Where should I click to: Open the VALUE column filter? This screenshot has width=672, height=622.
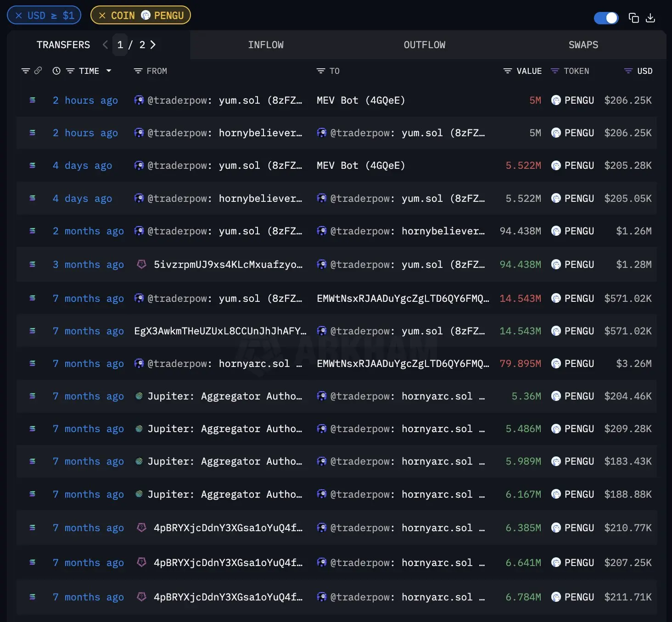coord(507,71)
